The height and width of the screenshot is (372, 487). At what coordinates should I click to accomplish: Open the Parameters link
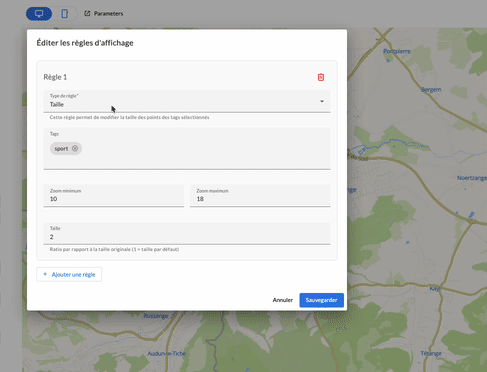pyautogui.click(x=108, y=13)
